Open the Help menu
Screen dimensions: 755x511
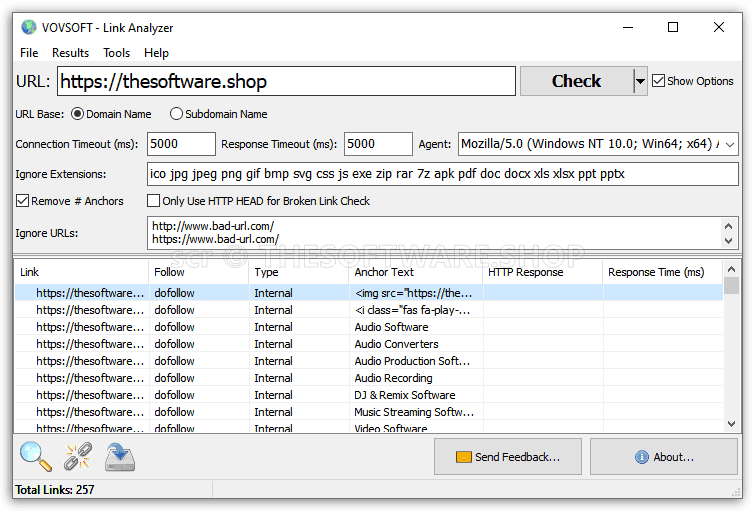[156, 52]
